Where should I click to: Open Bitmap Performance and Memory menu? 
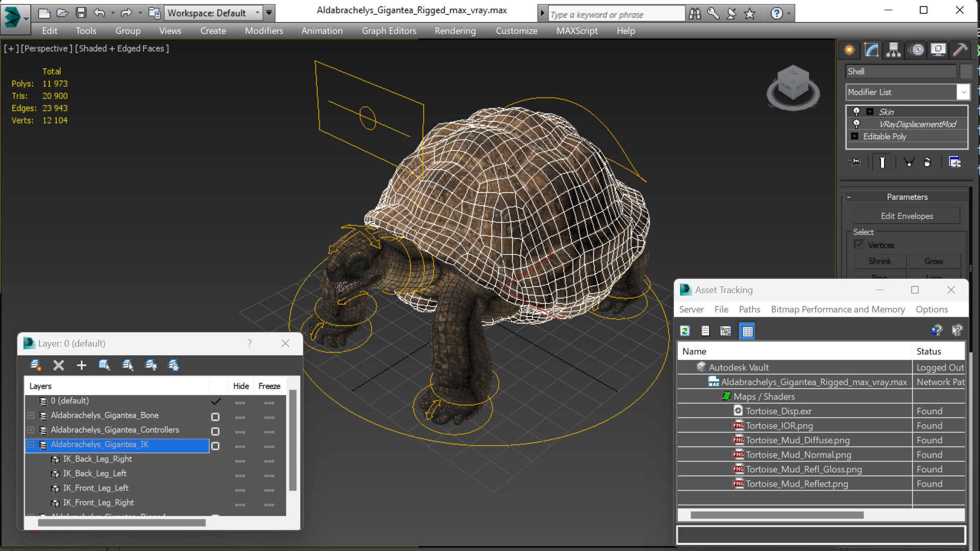coord(838,309)
